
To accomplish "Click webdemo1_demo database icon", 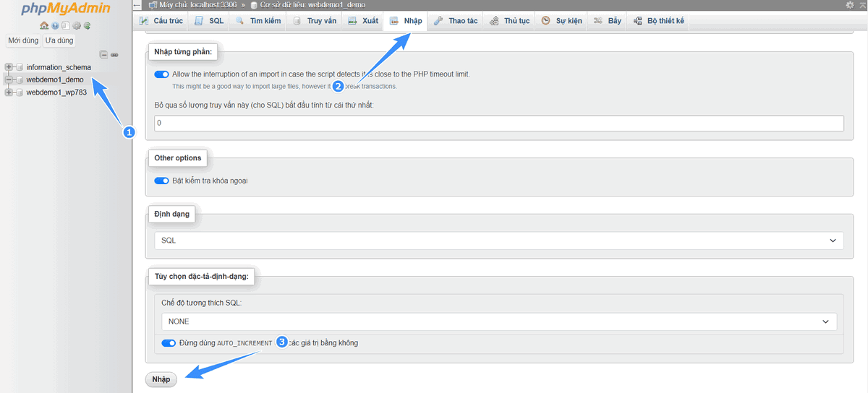I will [x=20, y=79].
